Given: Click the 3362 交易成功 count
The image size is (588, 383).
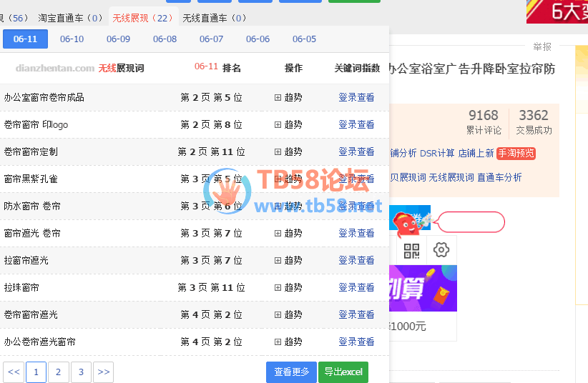Looking at the screenshot, I should pyautogui.click(x=534, y=121).
